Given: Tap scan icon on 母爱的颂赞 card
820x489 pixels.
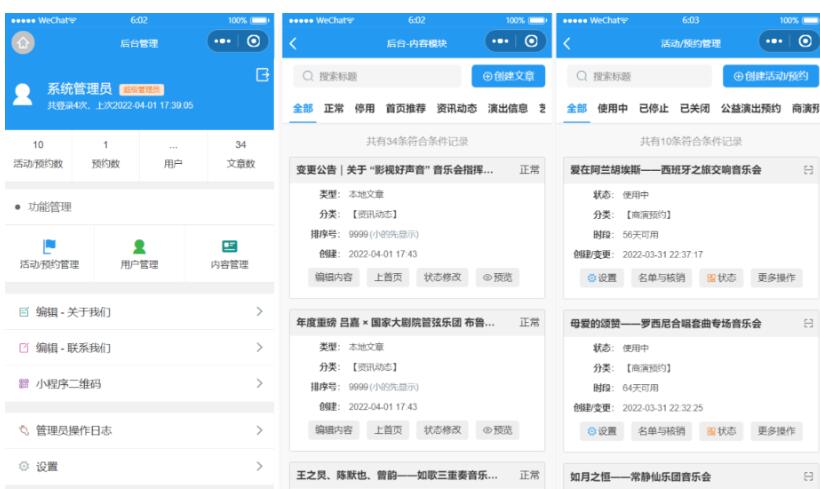Looking at the screenshot, I should click(808, 323).
